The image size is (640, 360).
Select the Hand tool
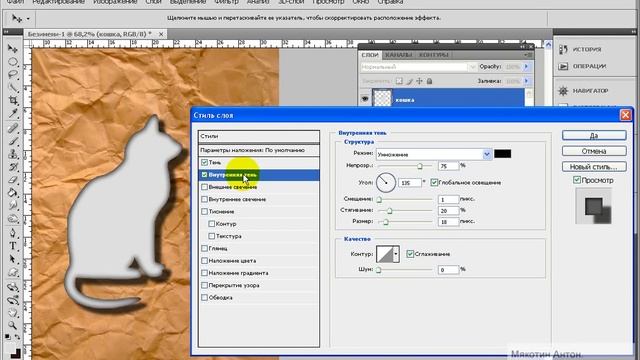tap(13, 313)
